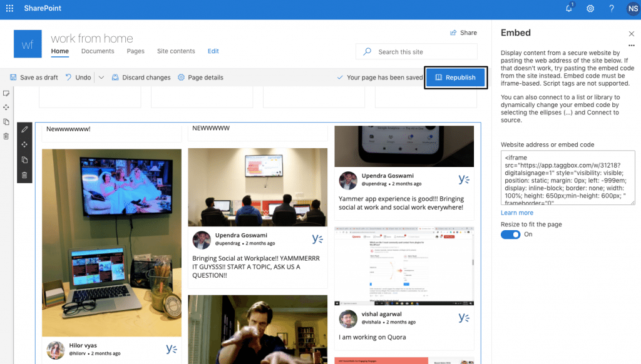Open SharePoint notifications bell

coord(568,9)
